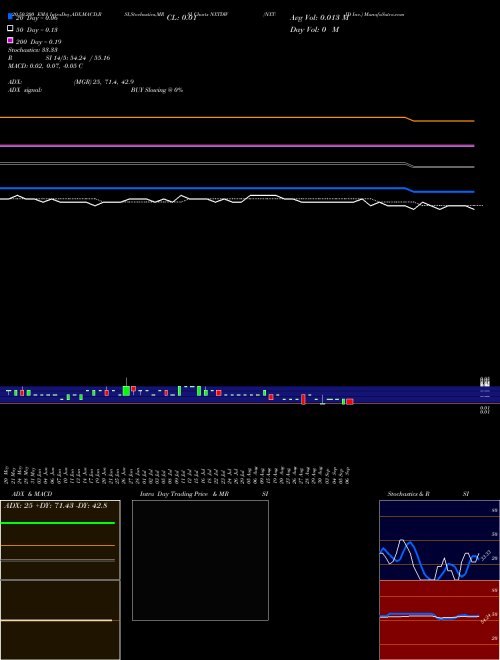Click the magenta 200 Day legend swatch
The image size is (500, 660).
11,40
